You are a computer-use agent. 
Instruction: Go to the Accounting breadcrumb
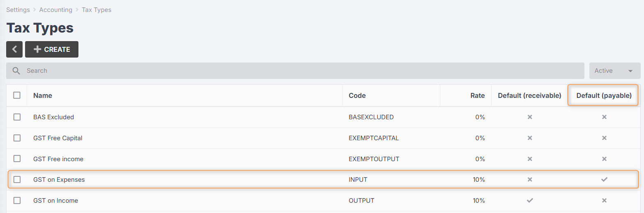56,9
